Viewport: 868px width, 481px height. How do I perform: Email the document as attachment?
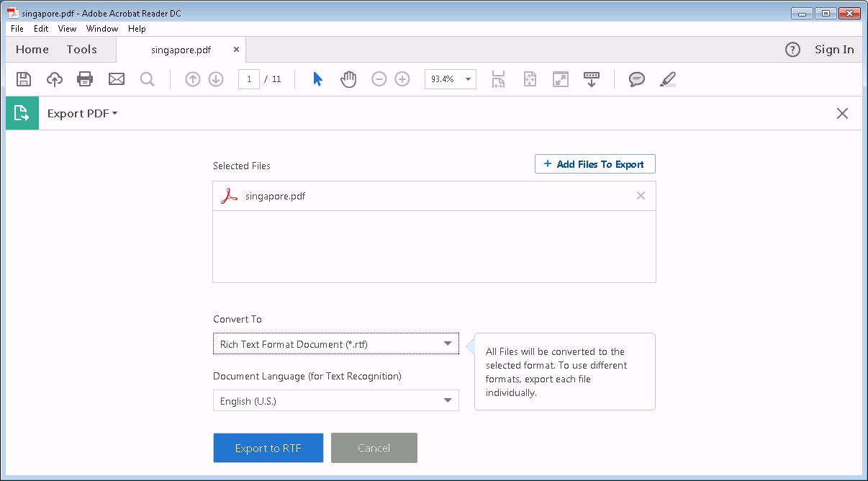point(117,79)
